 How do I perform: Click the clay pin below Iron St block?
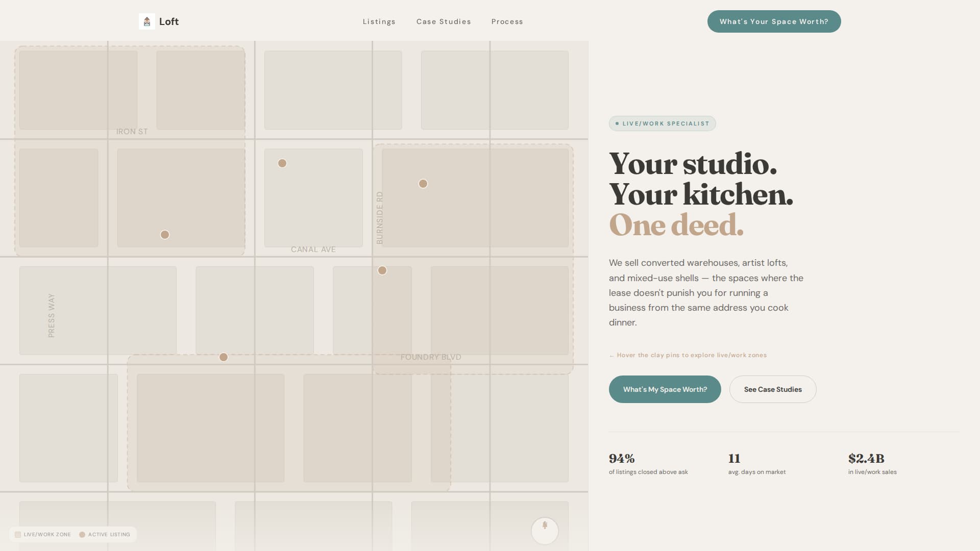click(164, 235)
